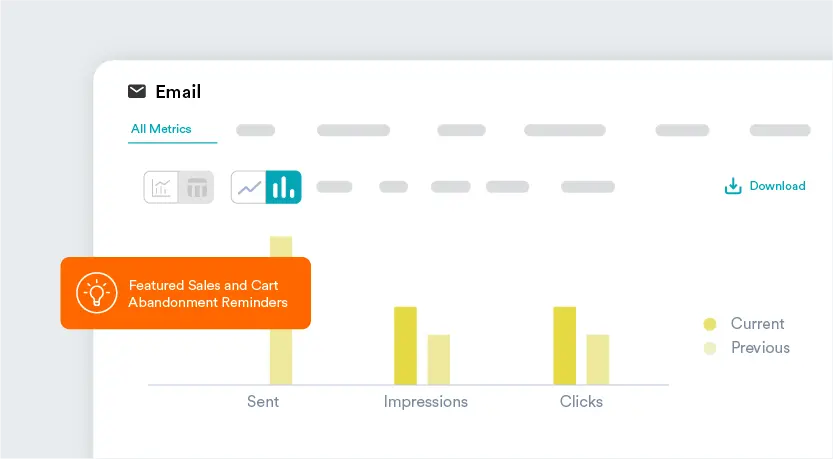Click the Previous legend label
This screenshot has height=459, width=833.
click(x=760, y=348)
